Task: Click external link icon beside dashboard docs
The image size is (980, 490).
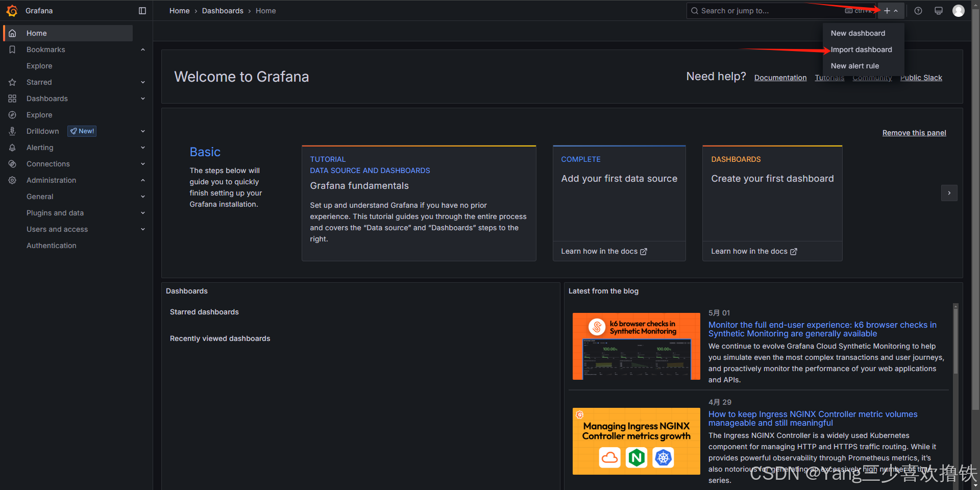Action: pyautogui.click(x=794, y=252)
